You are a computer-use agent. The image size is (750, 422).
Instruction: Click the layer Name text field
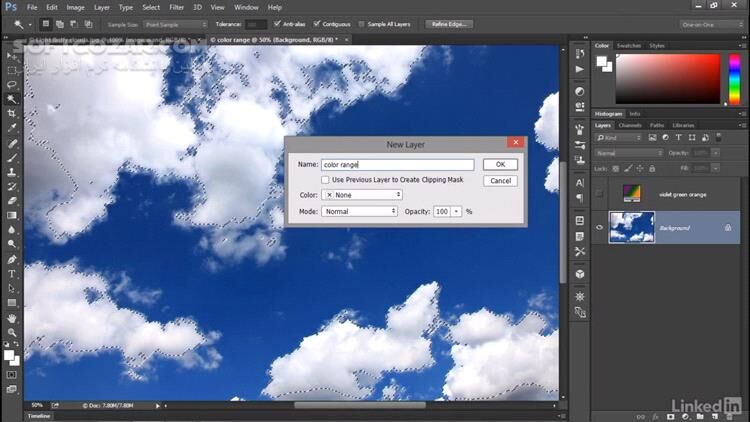click(x=398, y=164)
